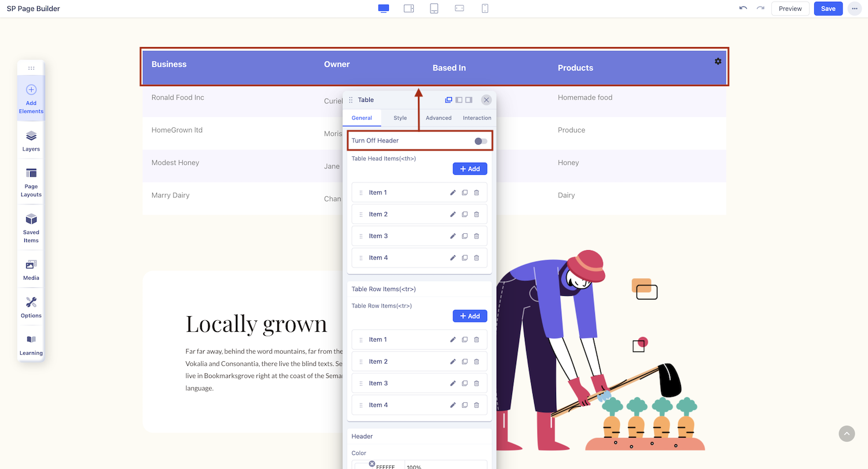Duplicate Item 1 in Table Row Items

point(465,340)
